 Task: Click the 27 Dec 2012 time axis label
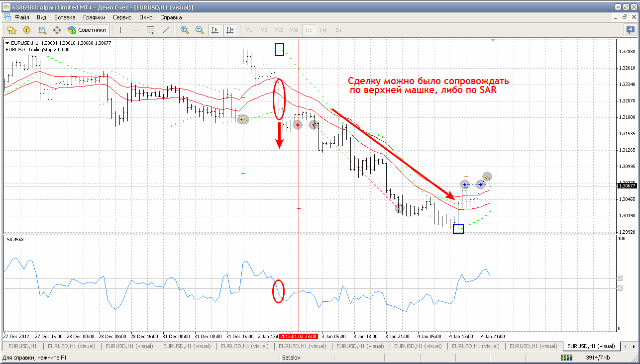(16, 336)
